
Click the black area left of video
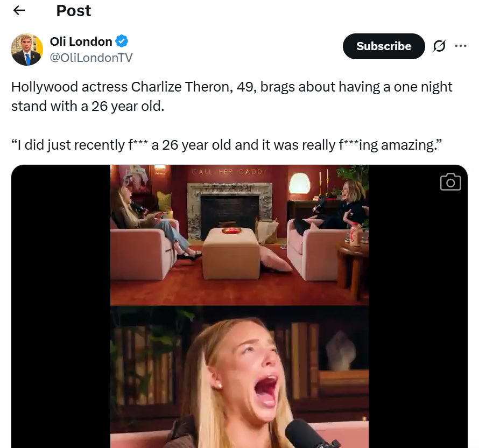pos(61,306)
